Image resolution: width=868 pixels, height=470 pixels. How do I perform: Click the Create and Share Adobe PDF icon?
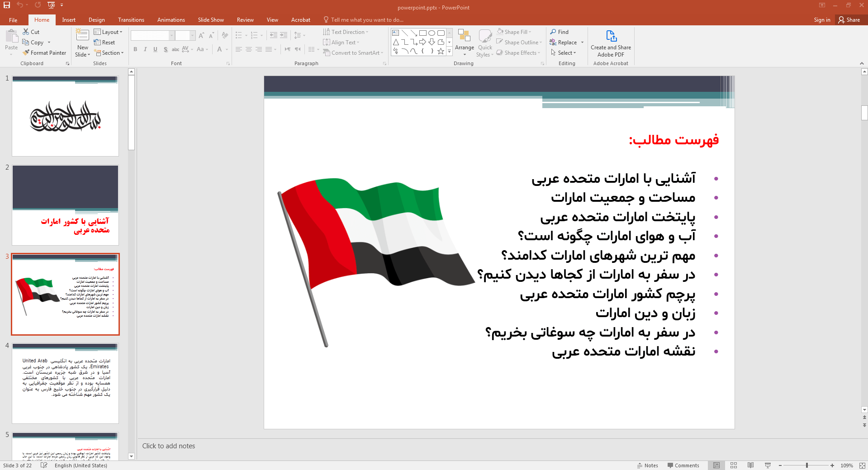[611, 36]
